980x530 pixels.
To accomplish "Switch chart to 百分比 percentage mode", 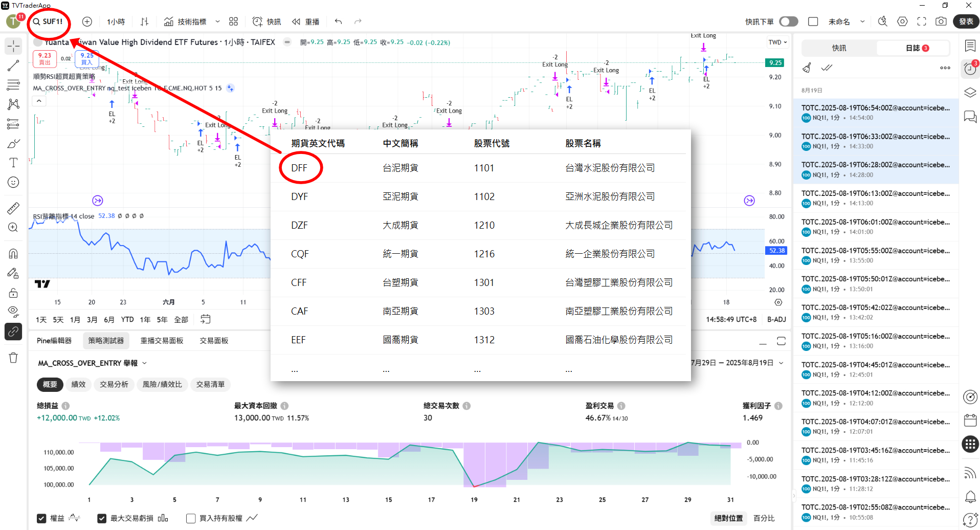I will [764, 518].
